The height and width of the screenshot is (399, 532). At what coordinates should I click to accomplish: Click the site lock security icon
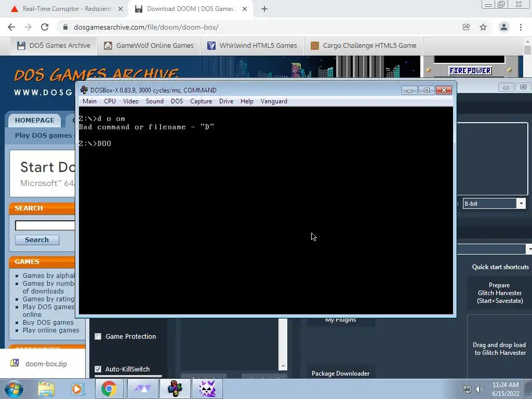pyautogui.click(x=65, y=27)
